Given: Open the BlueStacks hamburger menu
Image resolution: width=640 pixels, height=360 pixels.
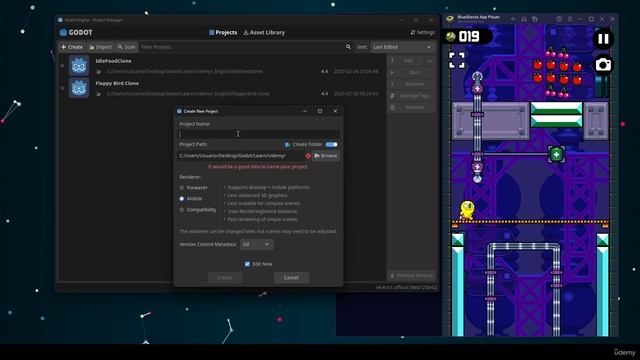Looking at the screenshot, I should [x=570, y=19].
